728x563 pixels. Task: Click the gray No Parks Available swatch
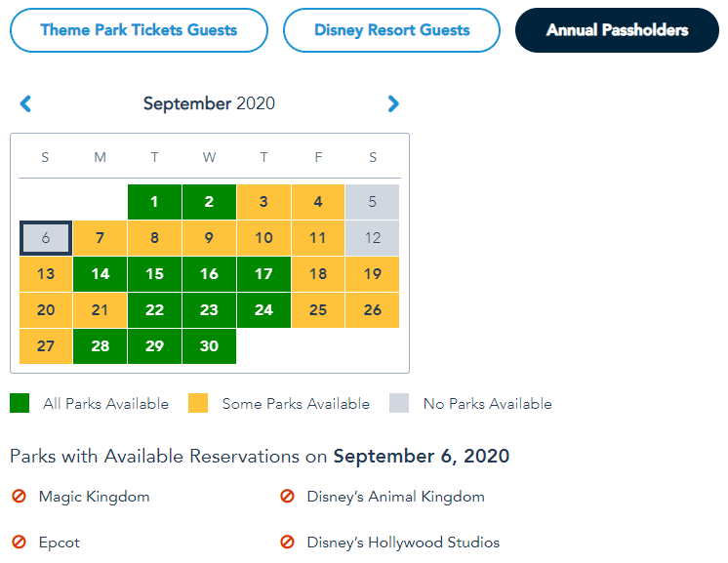tap(399, 403)
